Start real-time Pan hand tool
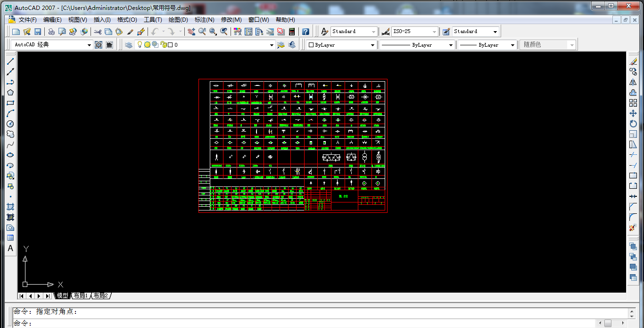Screen dimensions: 644x328 (191, 32)
